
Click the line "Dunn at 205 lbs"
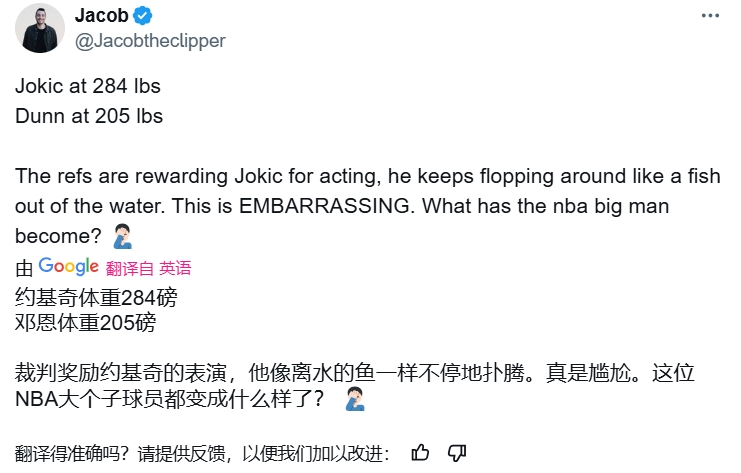tap(89, 115)
